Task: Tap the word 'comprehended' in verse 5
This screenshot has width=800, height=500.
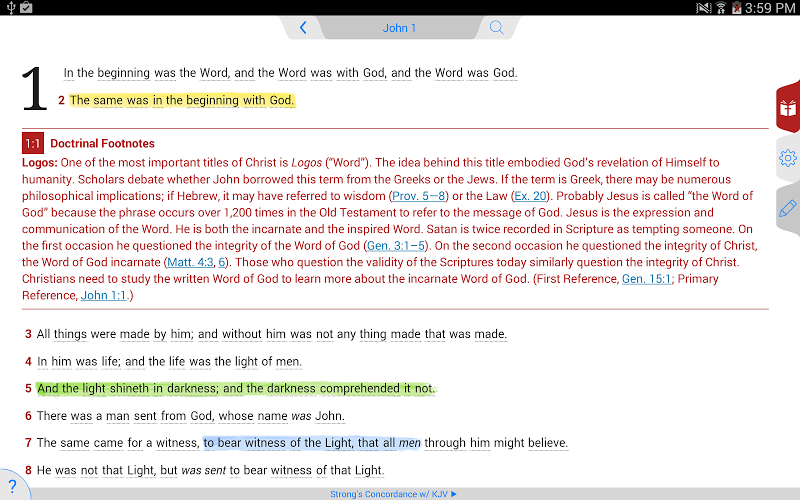Action: pyautogui.click(x=360, y=389)
